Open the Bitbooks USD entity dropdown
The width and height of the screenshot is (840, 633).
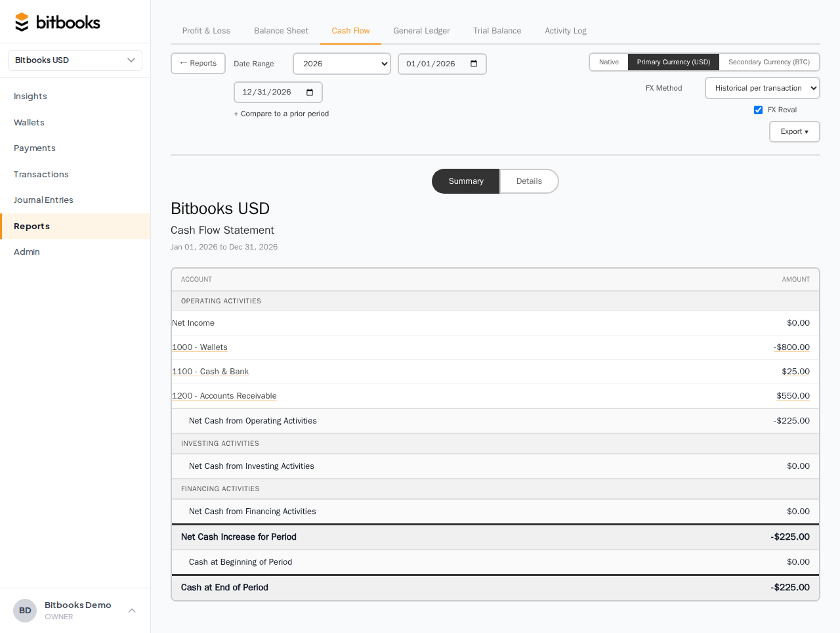tap(75, 60)
